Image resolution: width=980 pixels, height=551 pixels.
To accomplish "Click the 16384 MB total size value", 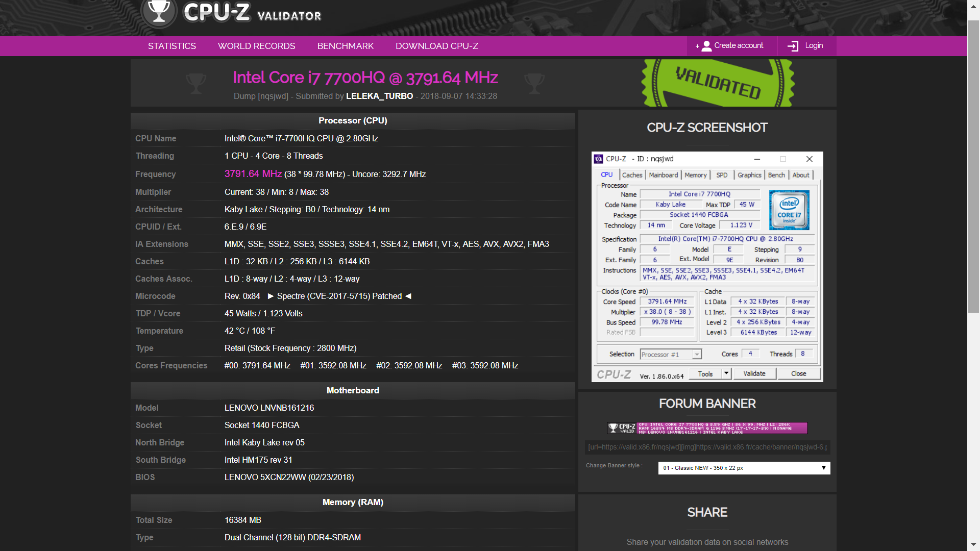I will pos(243,520).
